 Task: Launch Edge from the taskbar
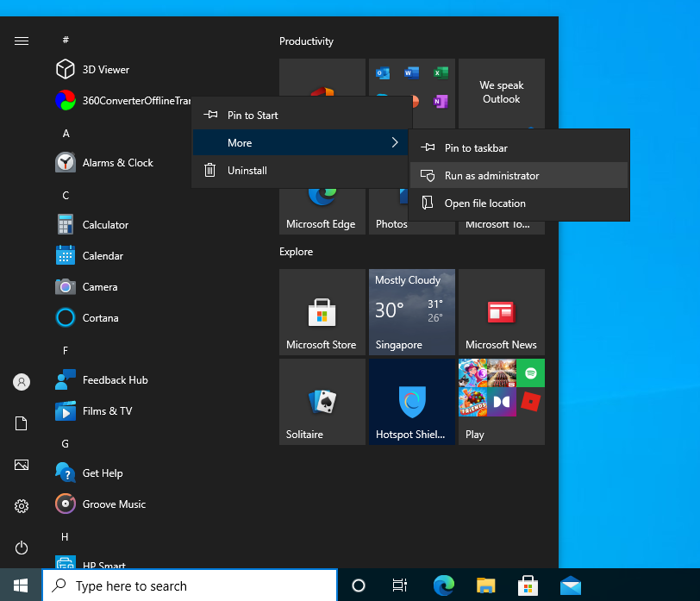(444, 585)
